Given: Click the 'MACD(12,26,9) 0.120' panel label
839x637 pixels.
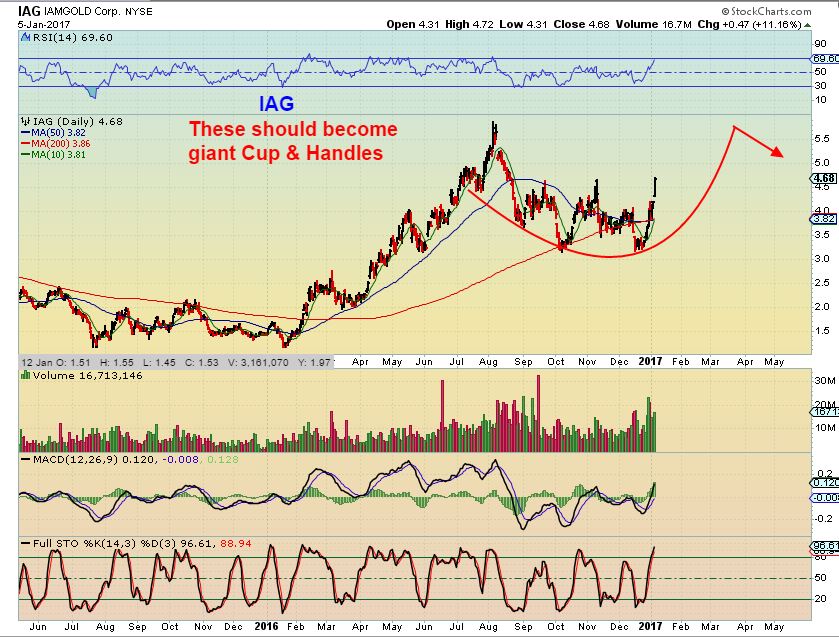Looking at the screenshot, I should pos(94,459).
